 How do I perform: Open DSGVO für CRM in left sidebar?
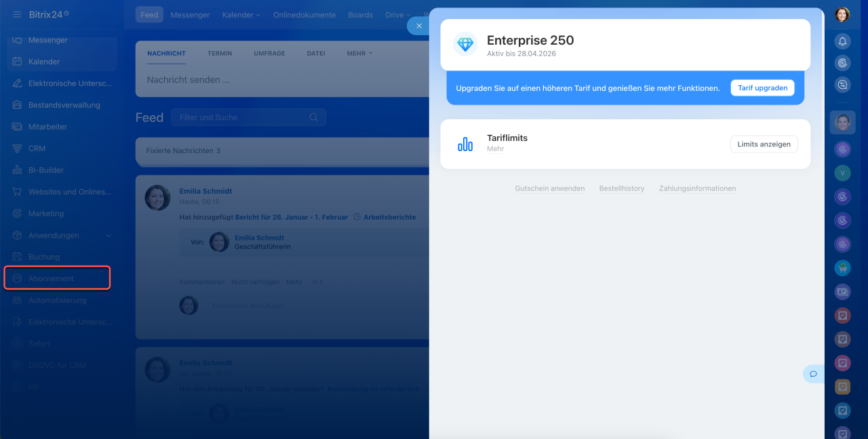coord(58,365)
